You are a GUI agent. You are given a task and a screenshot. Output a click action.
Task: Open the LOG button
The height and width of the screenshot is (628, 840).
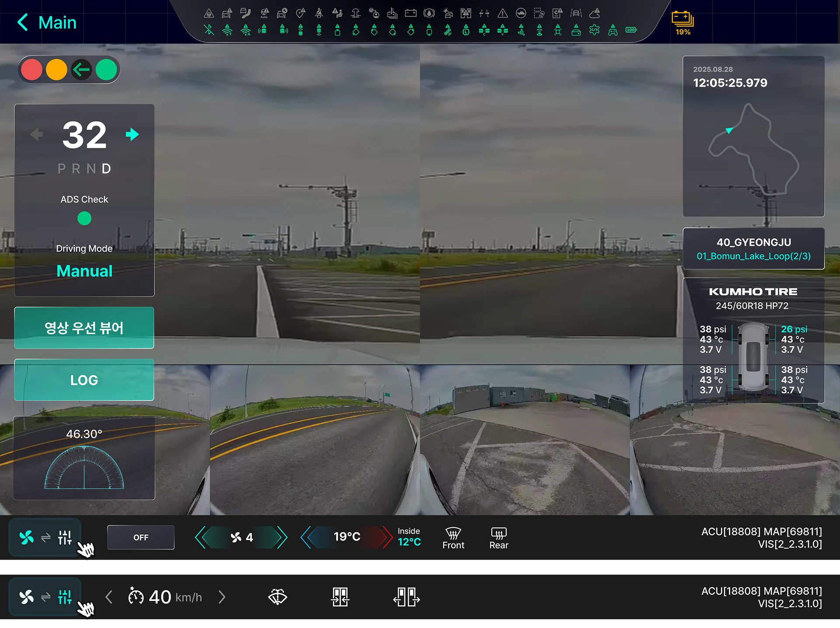(x=84, y=380)
